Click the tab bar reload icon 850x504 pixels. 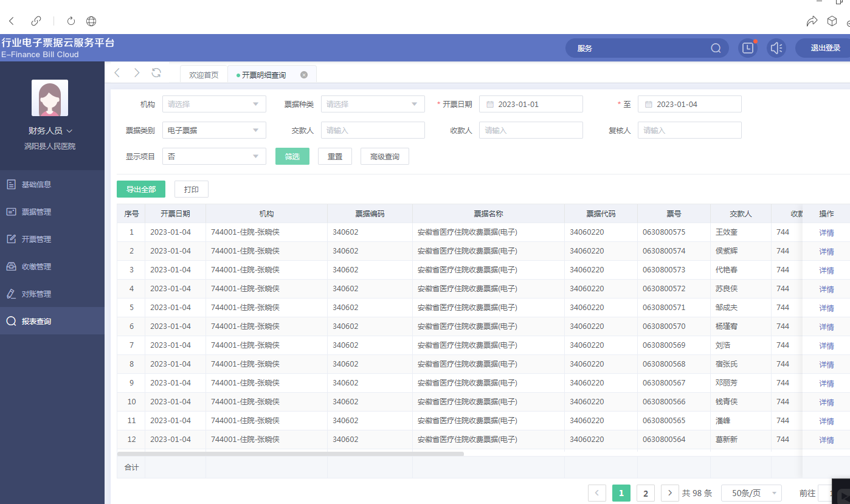tap(156, 73)
